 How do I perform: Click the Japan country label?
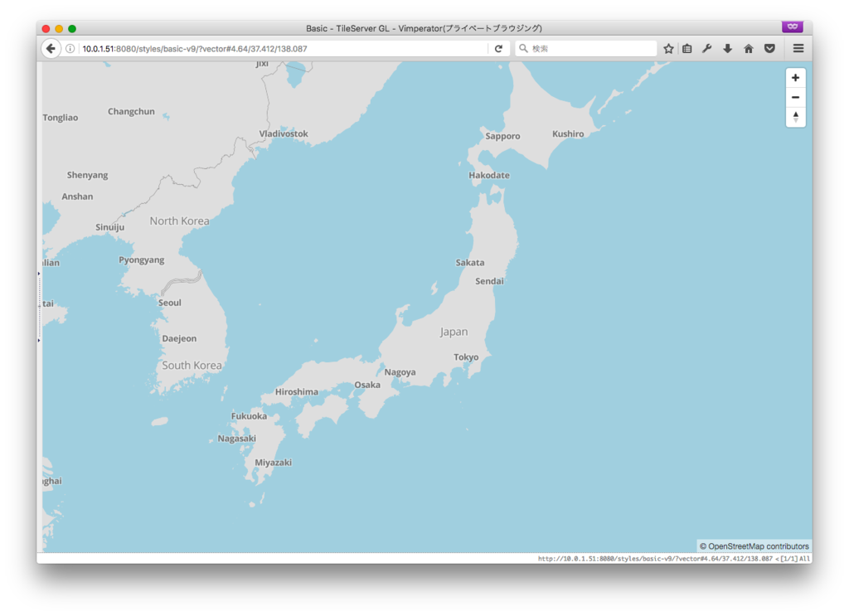point(454,332)
